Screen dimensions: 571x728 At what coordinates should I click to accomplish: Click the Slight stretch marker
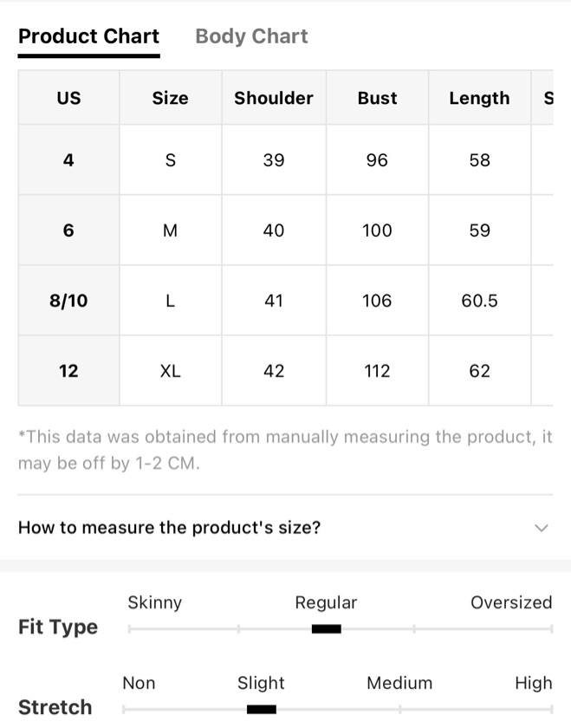click(262, 710)
